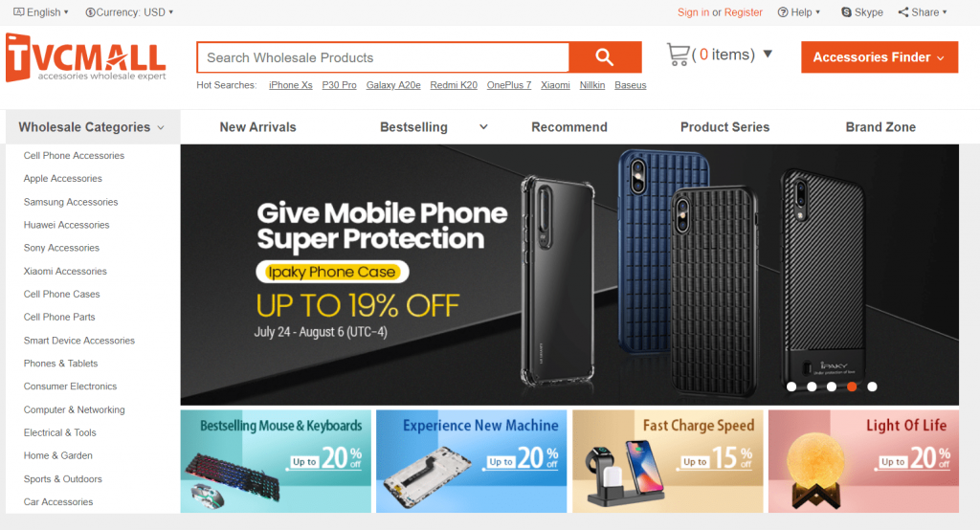
Task: Click the Search Wholesale Products field
Action: click(x=383, y=57)
